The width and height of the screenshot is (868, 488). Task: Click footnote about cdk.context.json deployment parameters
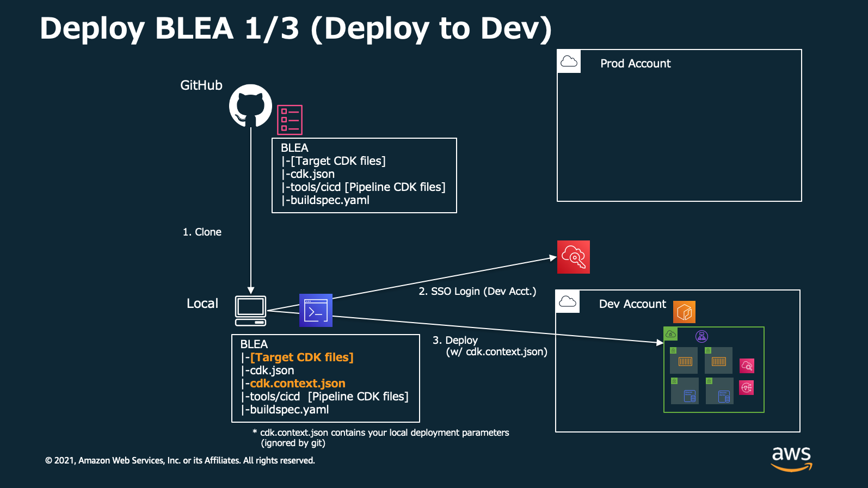(x=381, y=433)
